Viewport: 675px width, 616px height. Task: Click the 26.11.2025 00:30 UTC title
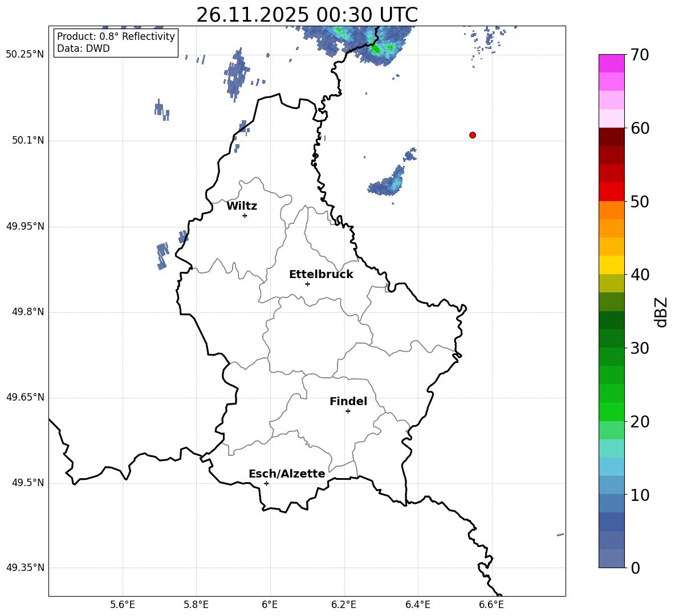pyautogui.click(x=307, y=15)
